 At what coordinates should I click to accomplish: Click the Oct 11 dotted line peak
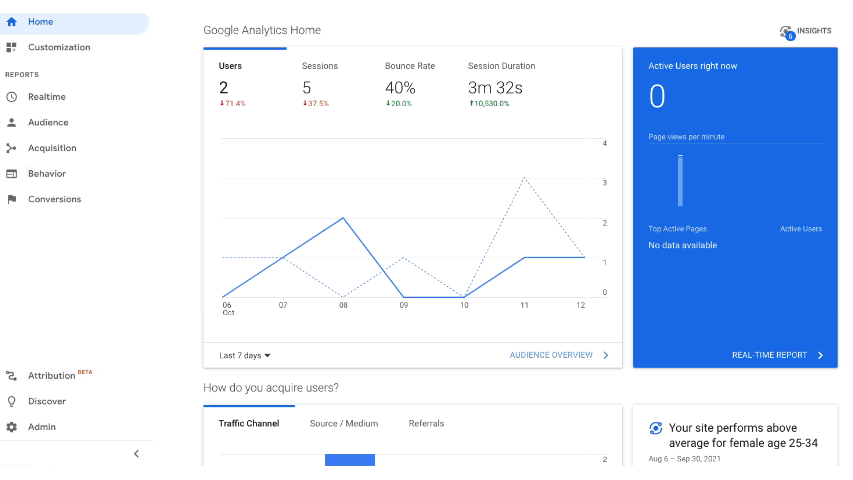point(524,178)
